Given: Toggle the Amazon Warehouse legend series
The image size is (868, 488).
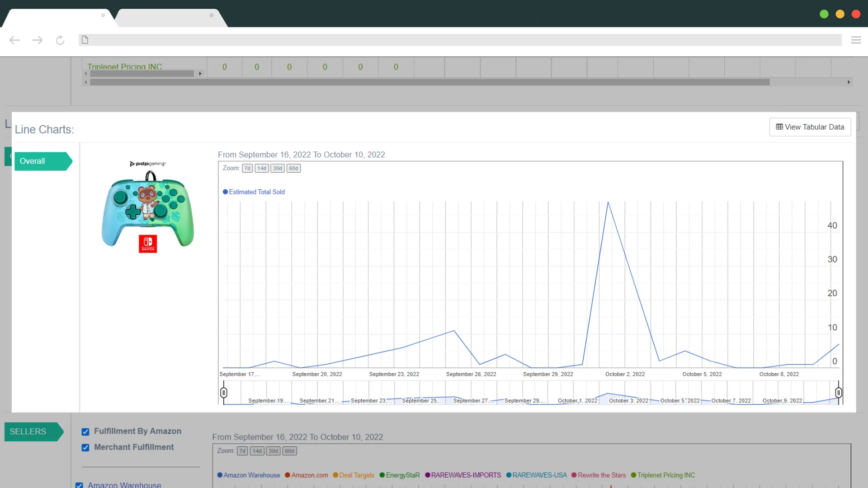Looking at the screenshot, I should click(x=249, y=475).
